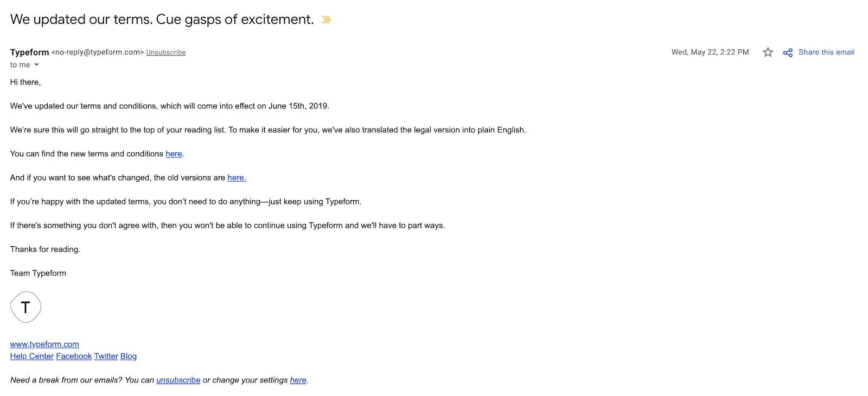Click the yellow importance marker after subject

coord(326,20)
